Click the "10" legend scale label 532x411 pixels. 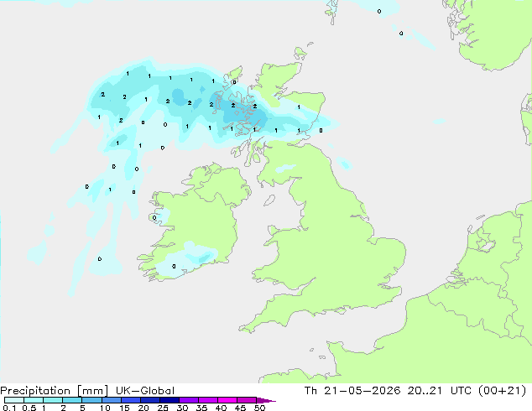(105, 408)
